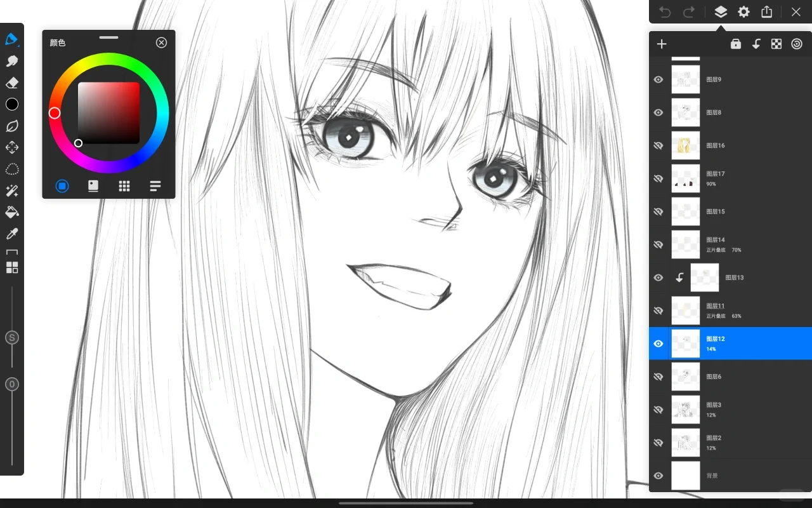Click the 12% opacity on 图层2

(x=711, y=448)
